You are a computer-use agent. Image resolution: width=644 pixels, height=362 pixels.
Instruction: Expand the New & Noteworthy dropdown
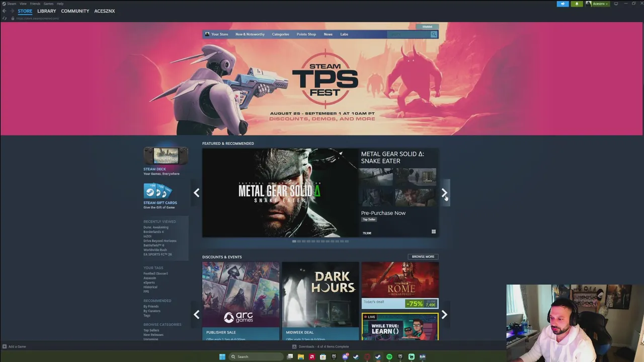click(250, 34)
